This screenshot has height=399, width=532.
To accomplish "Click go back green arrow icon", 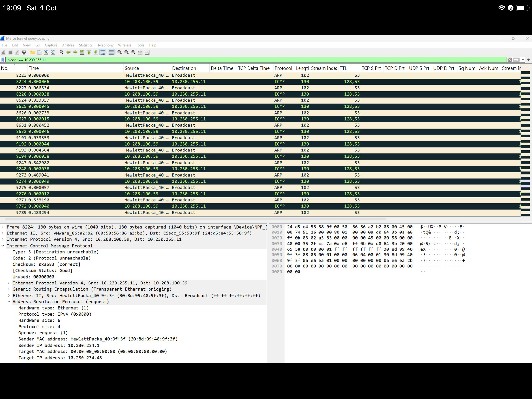I will (x=68, y=52).
